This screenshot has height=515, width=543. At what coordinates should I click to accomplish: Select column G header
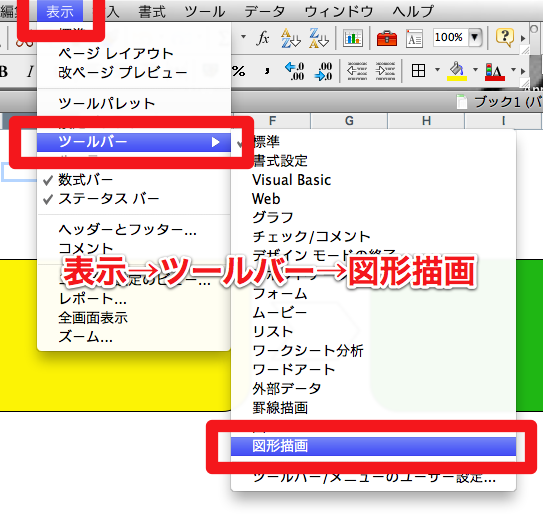coord(349,121)
